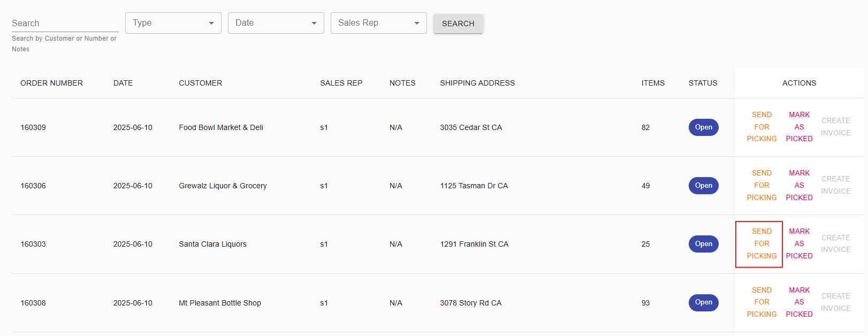
Task: Send Grewalz Liquor & Grocery order for picking
Action: click(762, 185)
